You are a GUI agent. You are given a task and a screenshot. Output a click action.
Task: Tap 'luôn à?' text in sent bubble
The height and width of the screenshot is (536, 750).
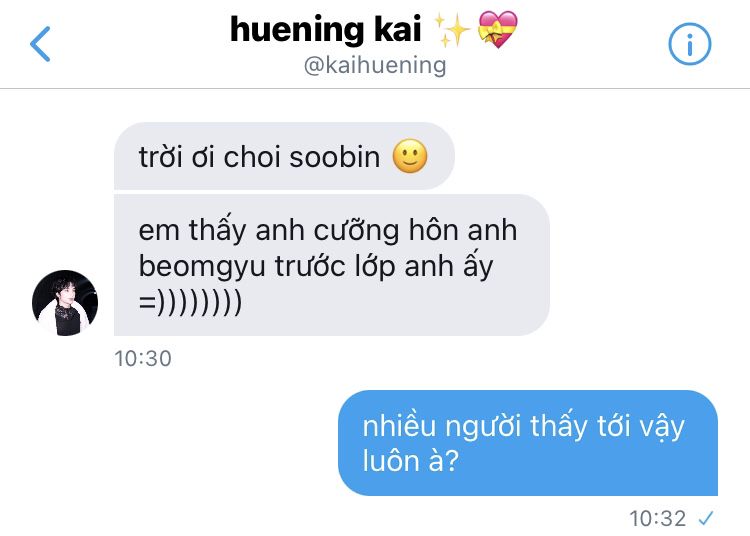point(410,461)
